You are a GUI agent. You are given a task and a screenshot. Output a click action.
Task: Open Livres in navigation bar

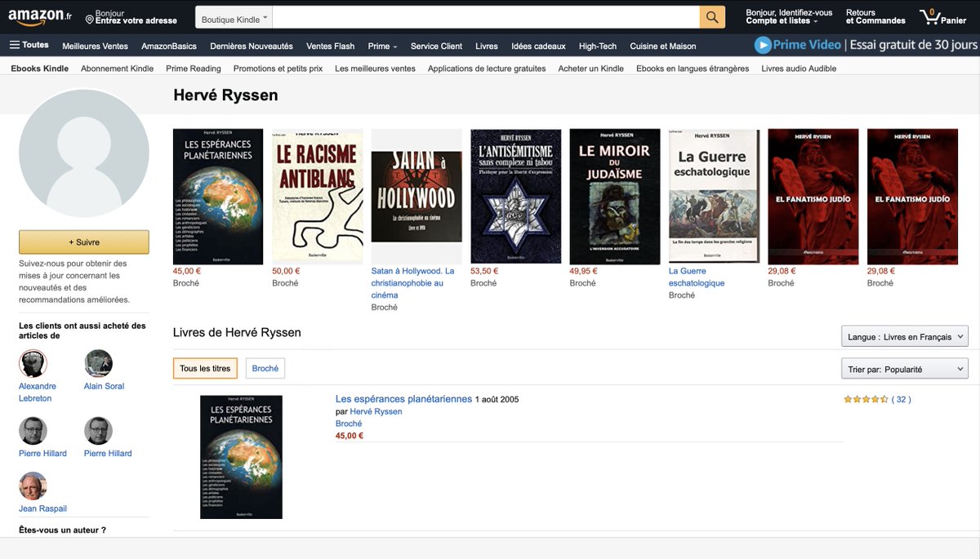click(x=487, y=47)
